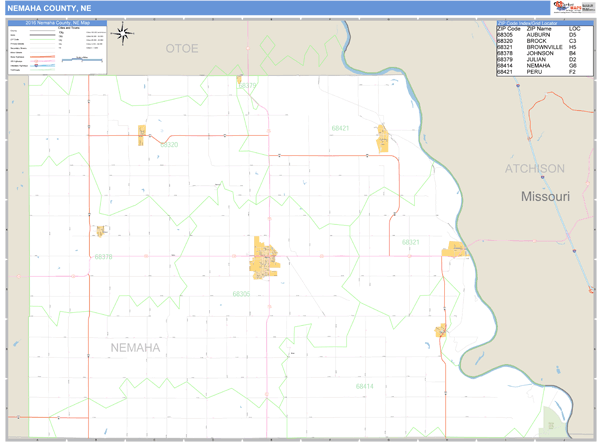Image resolution: width=600 pixels, height=442 pixels.
Task: Click the Brock town marker near 68320
Action: (x=142, y=131)
